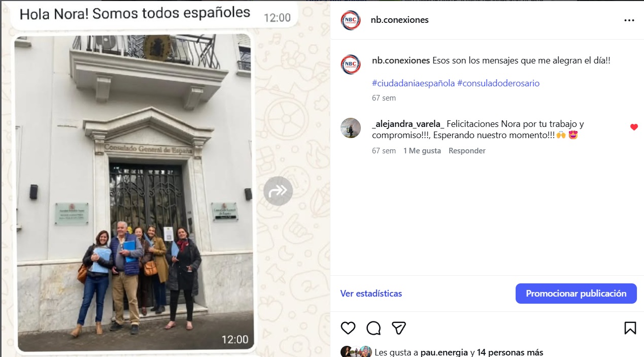Open Ver estadísticas link
Screen dimensions: 644x357
pos(371,294)
